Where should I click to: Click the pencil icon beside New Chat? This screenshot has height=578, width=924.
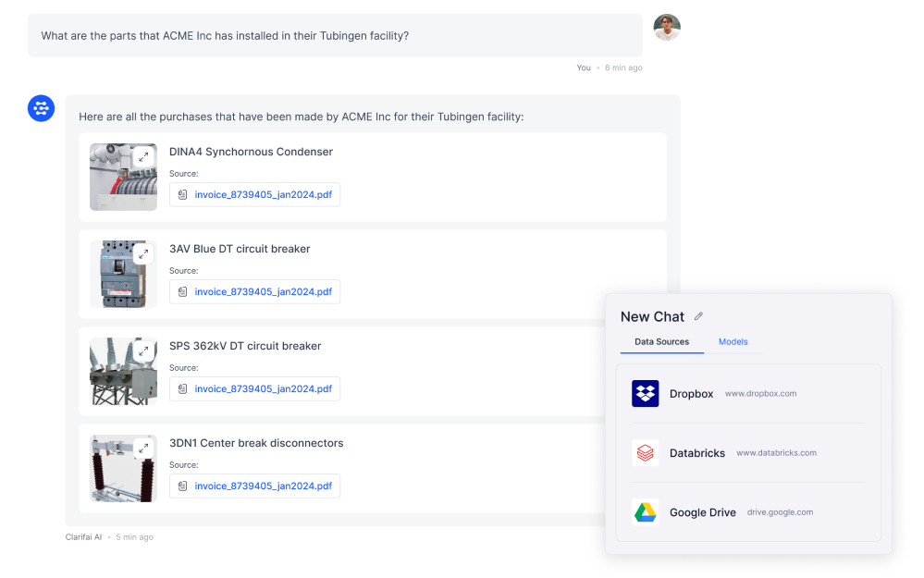[698, 316]
